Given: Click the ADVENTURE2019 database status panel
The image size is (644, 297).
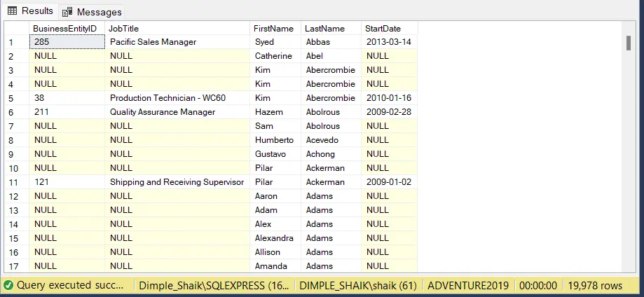Looking at the screenshot, I should point(467,286).
